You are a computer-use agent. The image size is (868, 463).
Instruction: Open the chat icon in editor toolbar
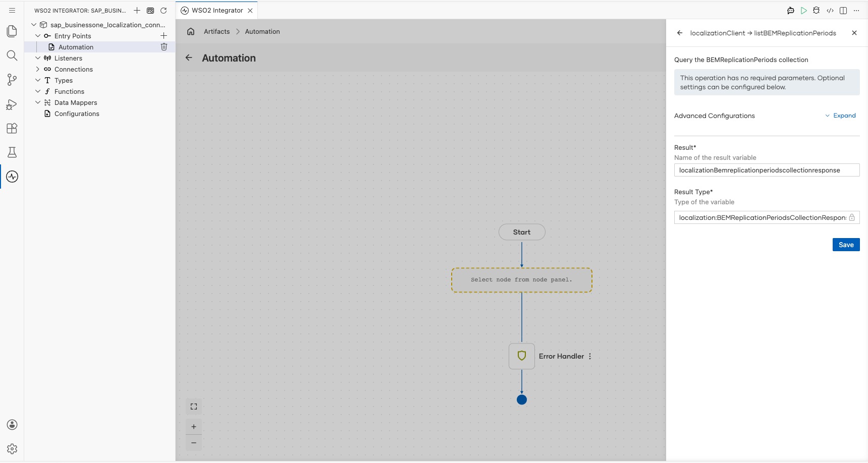[x=791, y=11]
